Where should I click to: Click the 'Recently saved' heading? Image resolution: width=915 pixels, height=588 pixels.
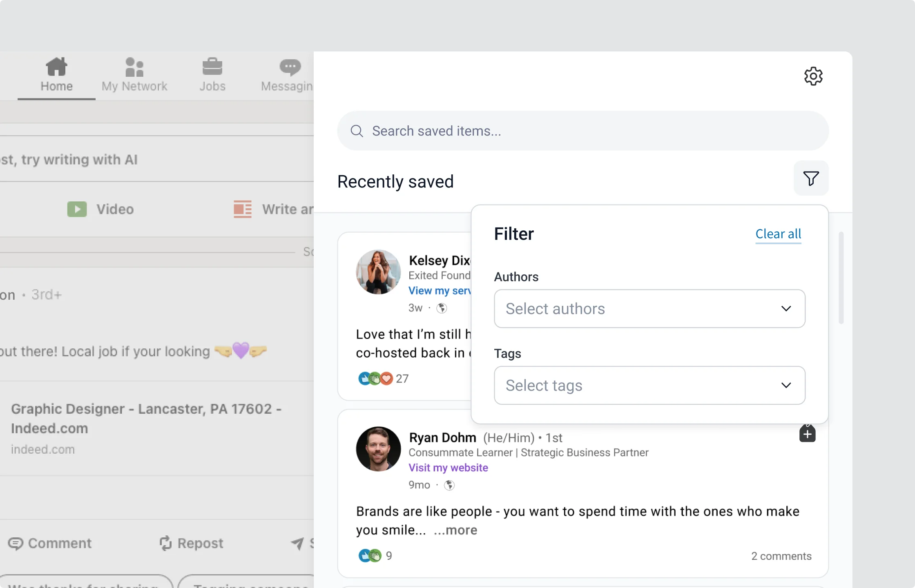(x=395, y=182)
